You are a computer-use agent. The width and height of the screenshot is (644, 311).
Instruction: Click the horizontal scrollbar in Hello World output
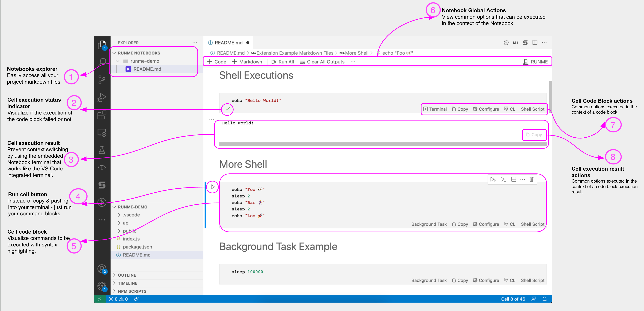tap(383, 144)
